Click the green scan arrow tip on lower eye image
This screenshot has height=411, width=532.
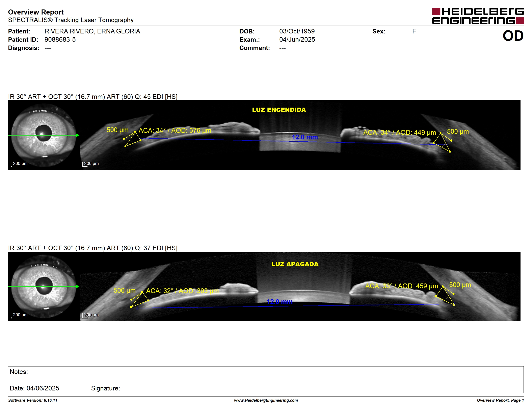click(78, 286)
